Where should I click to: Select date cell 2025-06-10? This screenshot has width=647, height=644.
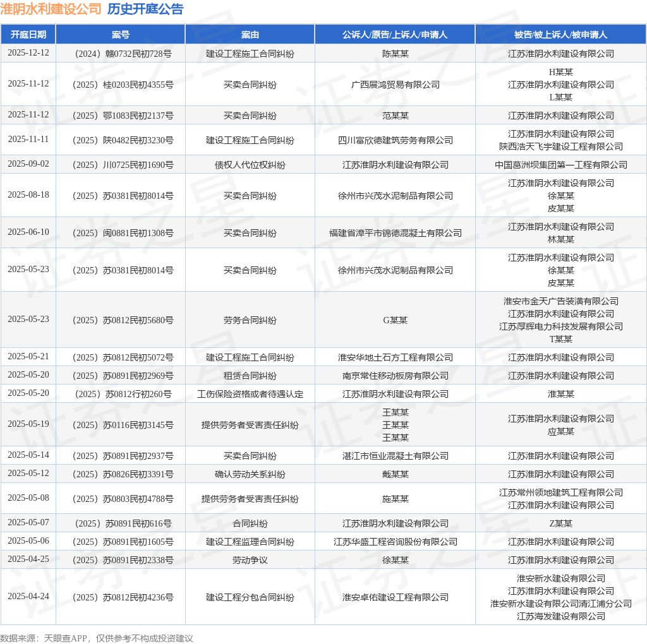28,232
